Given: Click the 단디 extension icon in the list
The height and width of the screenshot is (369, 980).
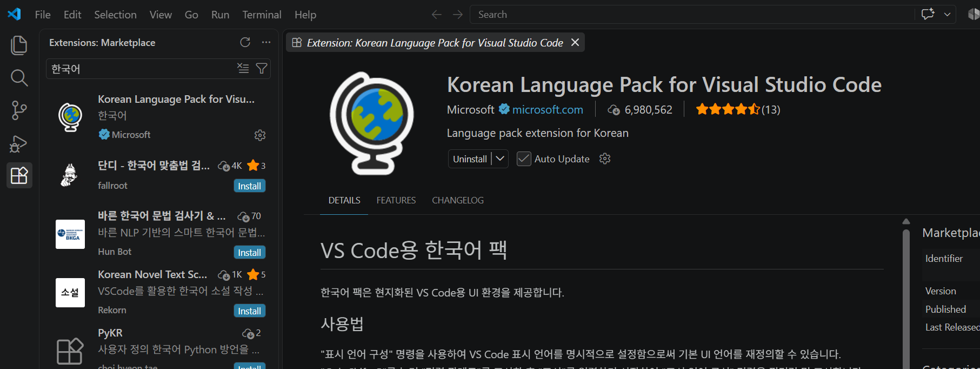Looking at the screenshot, I should 70,175.
